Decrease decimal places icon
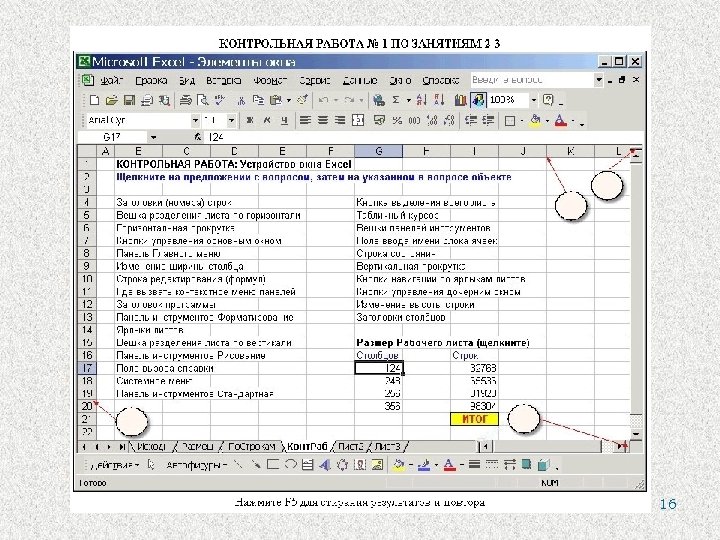720x540 pixels. pos(449,120)
